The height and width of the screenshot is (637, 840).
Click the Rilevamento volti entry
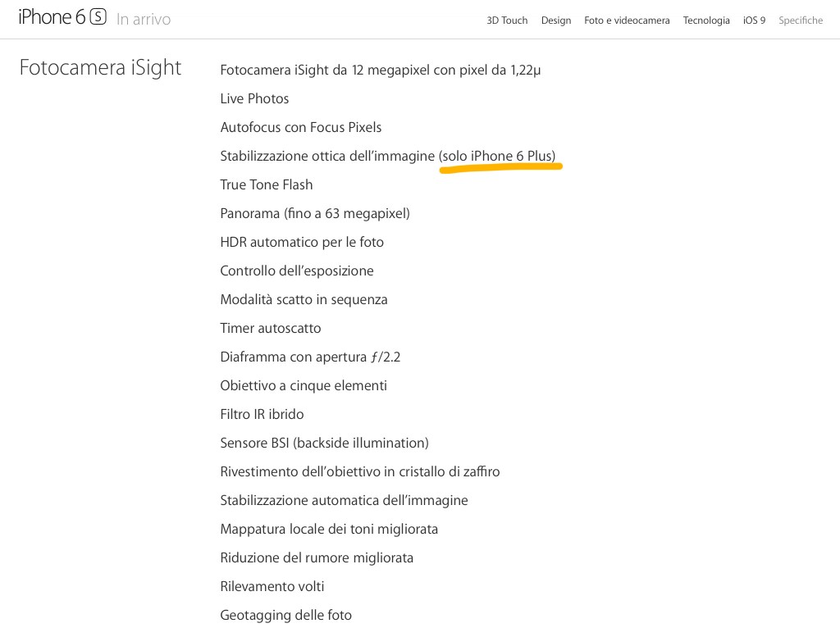coord(272,587)
